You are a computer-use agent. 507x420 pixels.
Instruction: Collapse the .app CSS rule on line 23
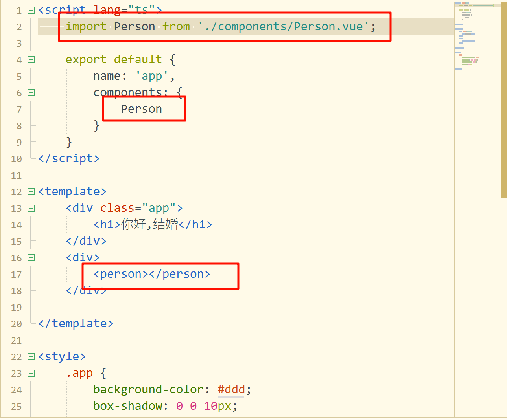pos(31,374)
